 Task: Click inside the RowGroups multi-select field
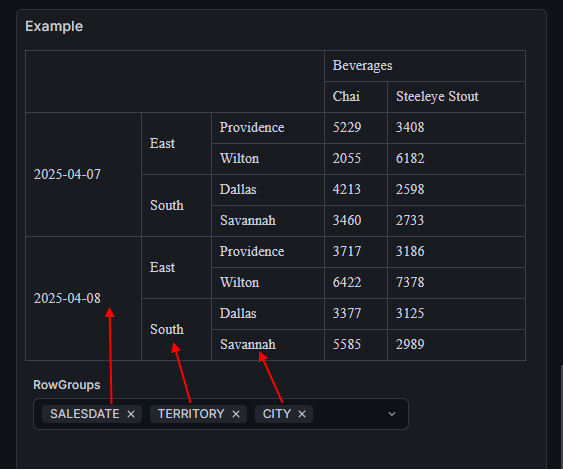[221, 414]
